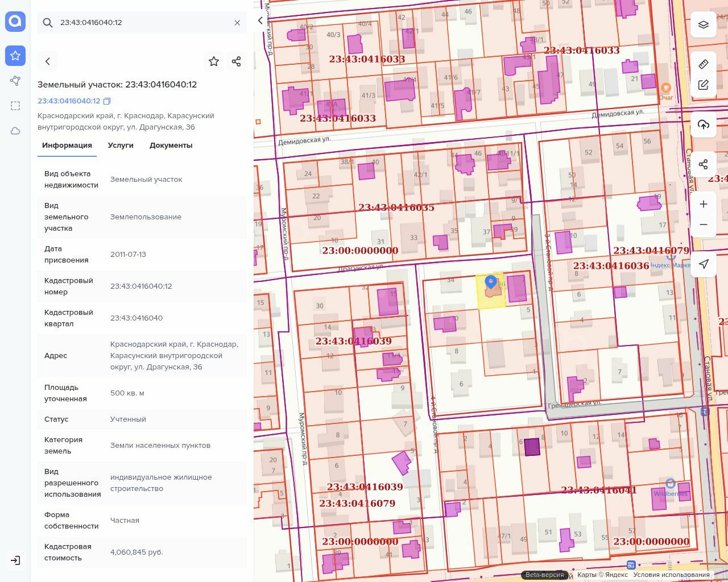Open the login icon in sidebar

point(15,560)
